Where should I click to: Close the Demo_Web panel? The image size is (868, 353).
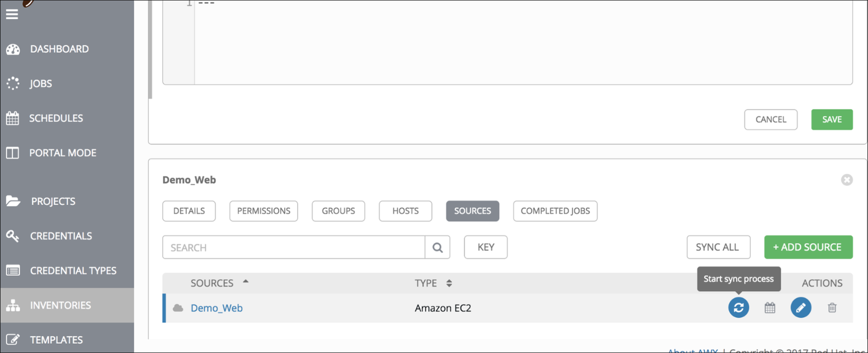pyautogui.click(x=847, y=180)
